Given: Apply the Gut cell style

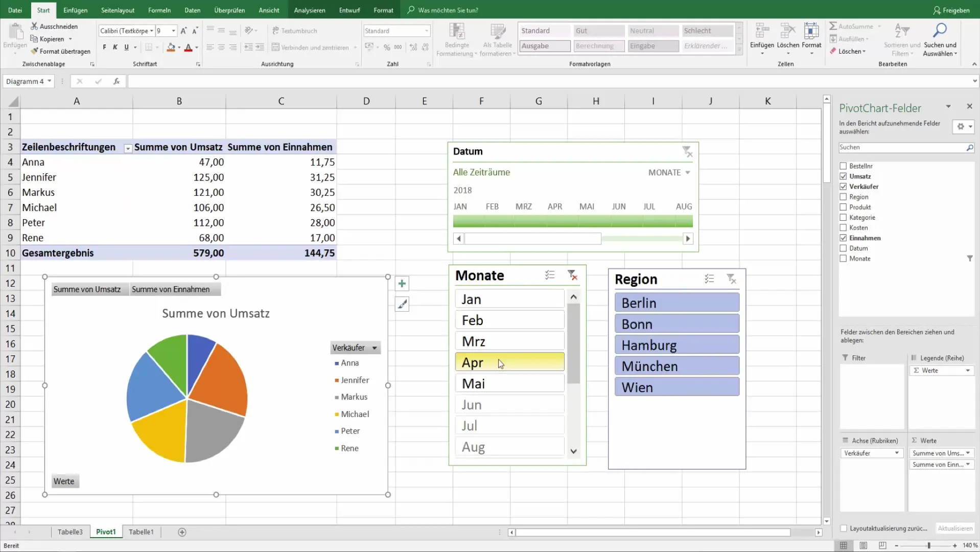Looking at the screenshot, I should pyautogui.click(x=599, y=31).
